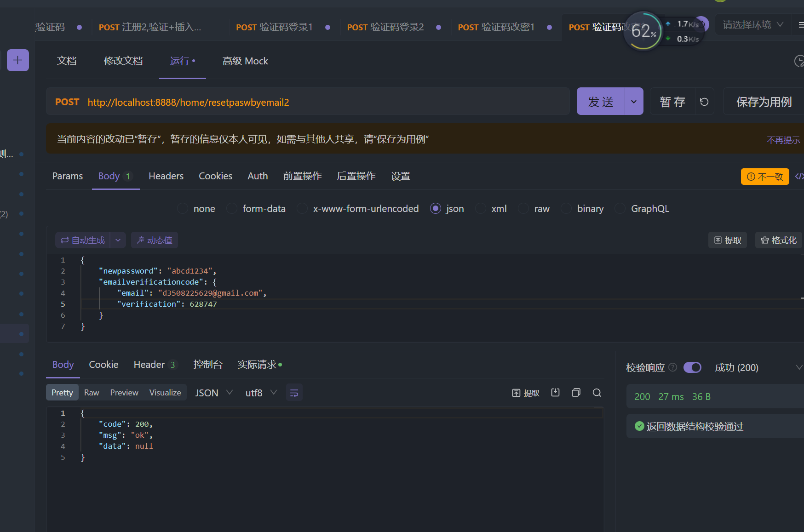The width and height of the screenshot is (804, 532).
Task: Switch to response Header tab
Action: click(x=154, y=365)
